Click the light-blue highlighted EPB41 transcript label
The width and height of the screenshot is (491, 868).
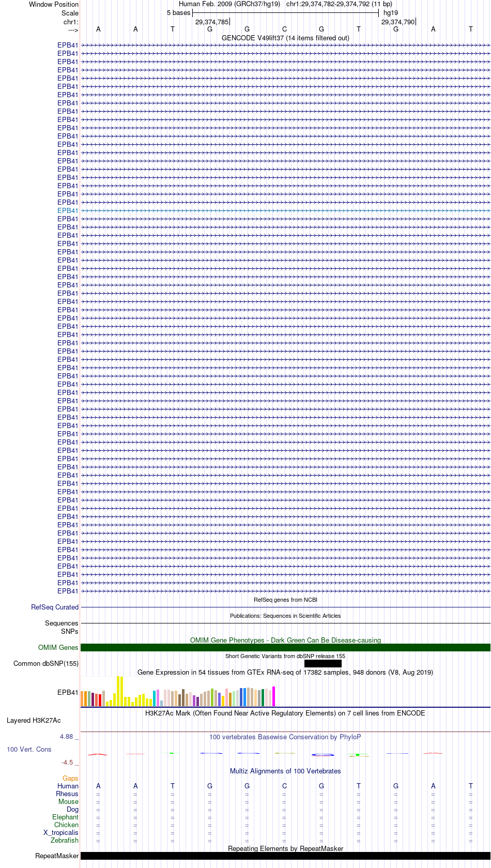click(68, 210)
